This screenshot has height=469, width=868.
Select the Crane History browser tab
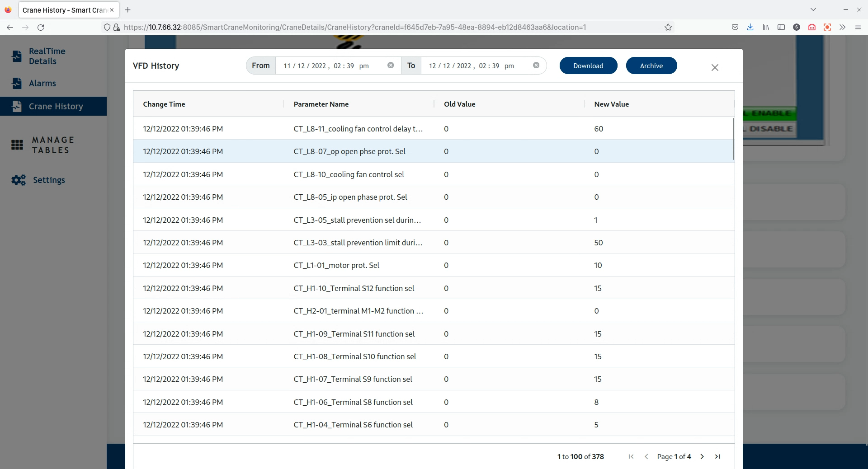click(69, 10)
